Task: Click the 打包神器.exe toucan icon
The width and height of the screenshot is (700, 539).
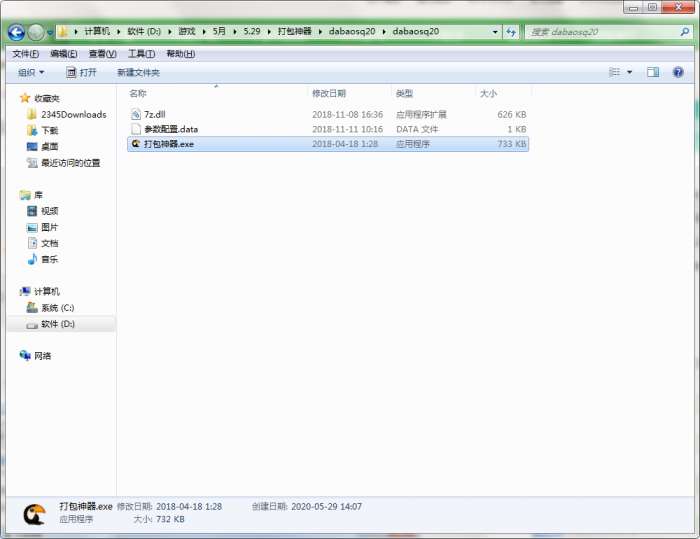Action: pos(136,144)
